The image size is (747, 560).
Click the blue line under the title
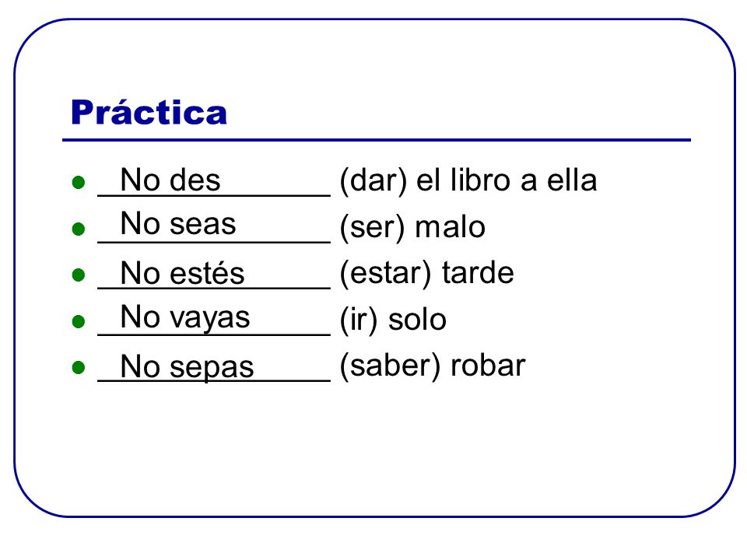(377, 140)
